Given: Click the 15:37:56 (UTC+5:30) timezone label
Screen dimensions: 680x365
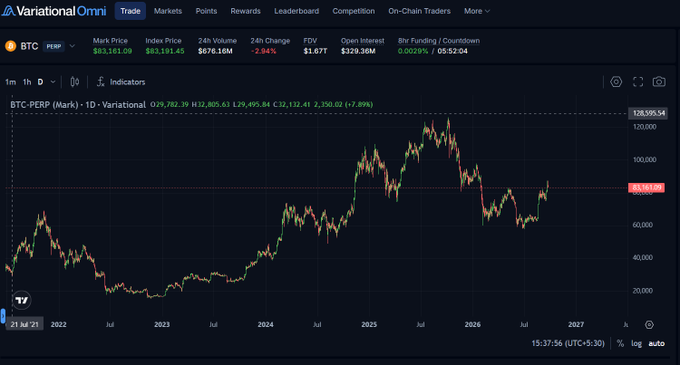Looking at the screenshot, I should pyautogui.click(x=568, y=343).
